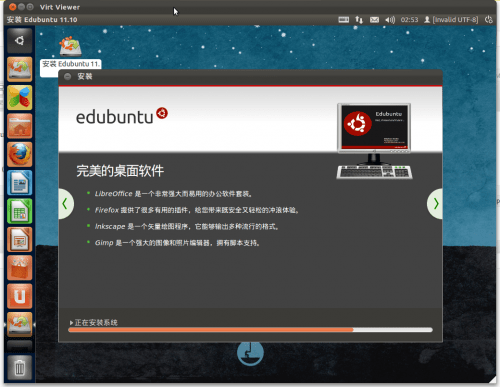Click the edubuntu logo in slideshow
Screen dimensions: 500x387
(122, 116)
